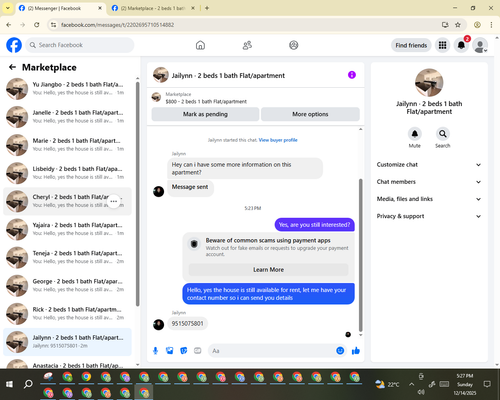500x400 pixels.
Task: Open the Friends icon in top navigation
Action: coord(247,45)
